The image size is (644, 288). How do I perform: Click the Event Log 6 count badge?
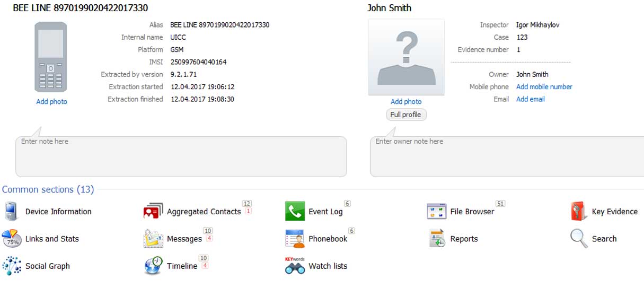click(x=347, y=204)
